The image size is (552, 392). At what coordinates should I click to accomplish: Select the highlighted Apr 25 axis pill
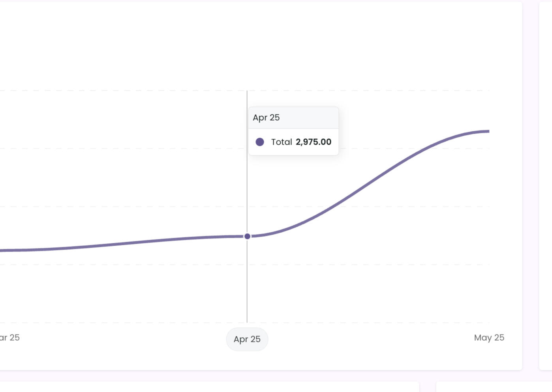coord(247,339)
